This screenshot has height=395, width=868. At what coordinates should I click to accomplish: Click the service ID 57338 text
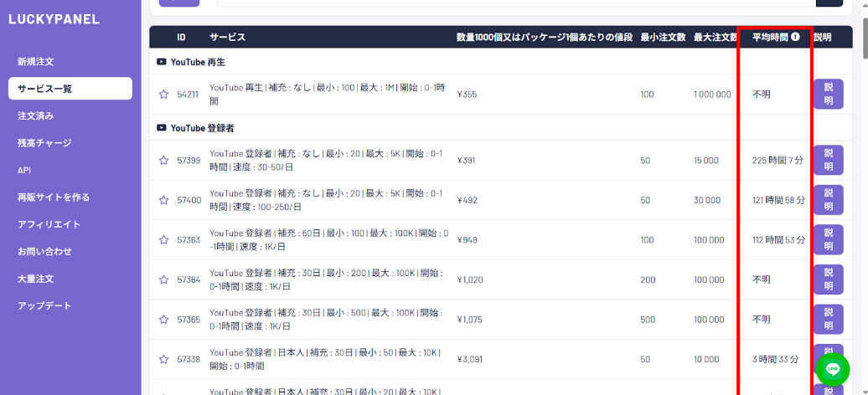point(189,360)
